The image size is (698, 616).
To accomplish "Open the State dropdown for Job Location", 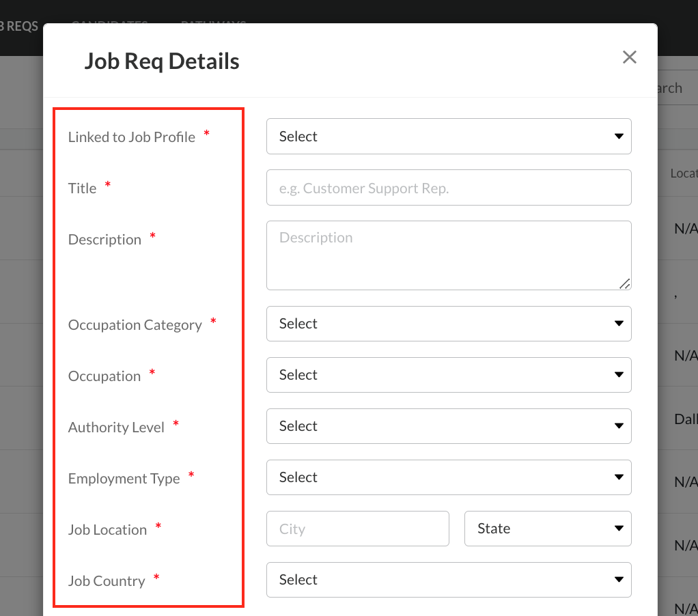I will [547, 528].
